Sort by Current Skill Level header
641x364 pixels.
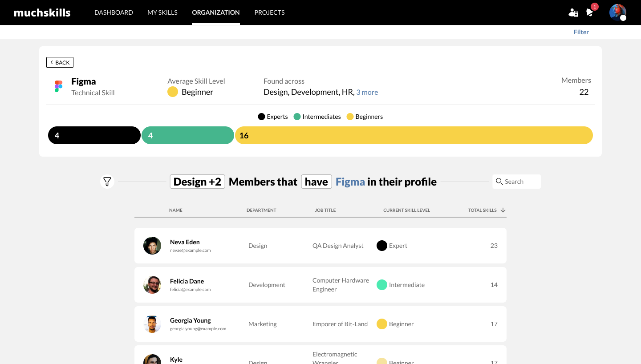pos(406,210)
